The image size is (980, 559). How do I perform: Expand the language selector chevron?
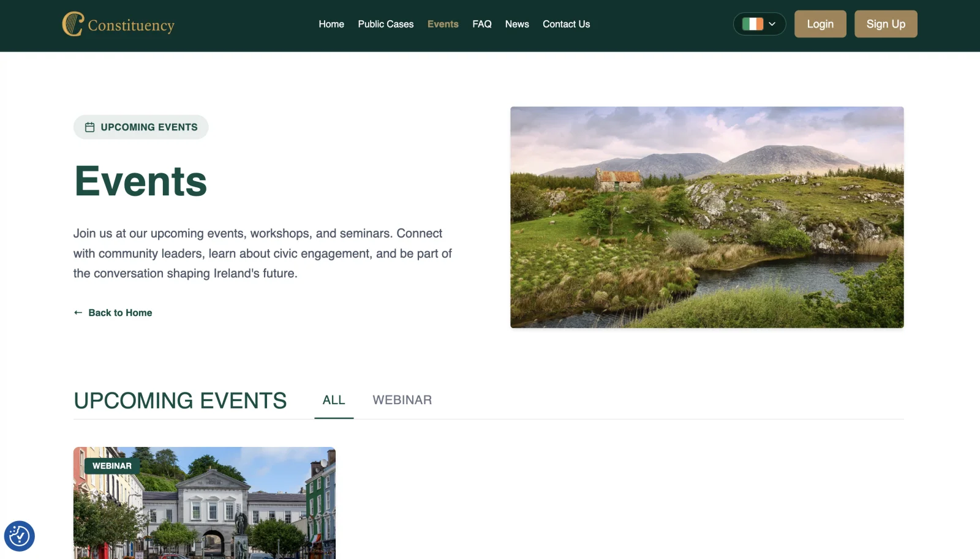pos(772,24)
